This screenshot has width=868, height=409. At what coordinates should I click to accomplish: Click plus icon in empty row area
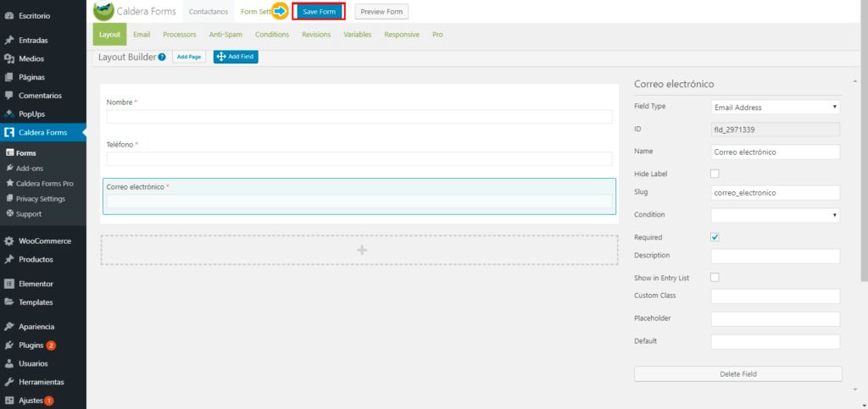(x=362, y=250)
